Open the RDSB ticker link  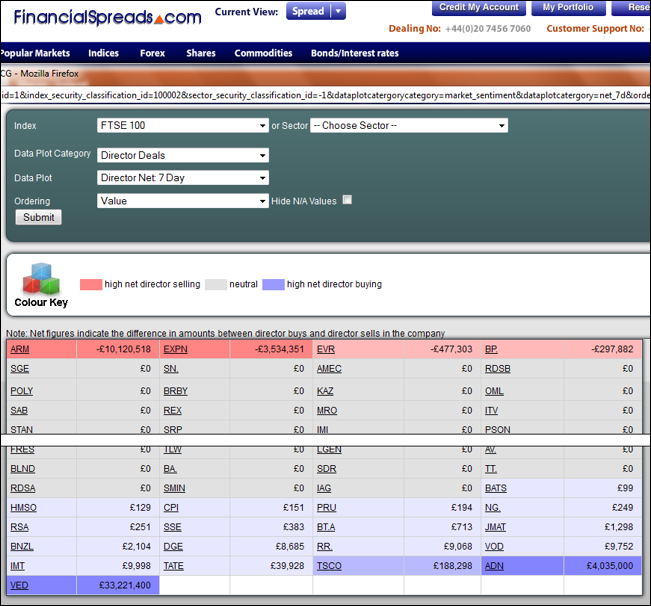(498, 369)
